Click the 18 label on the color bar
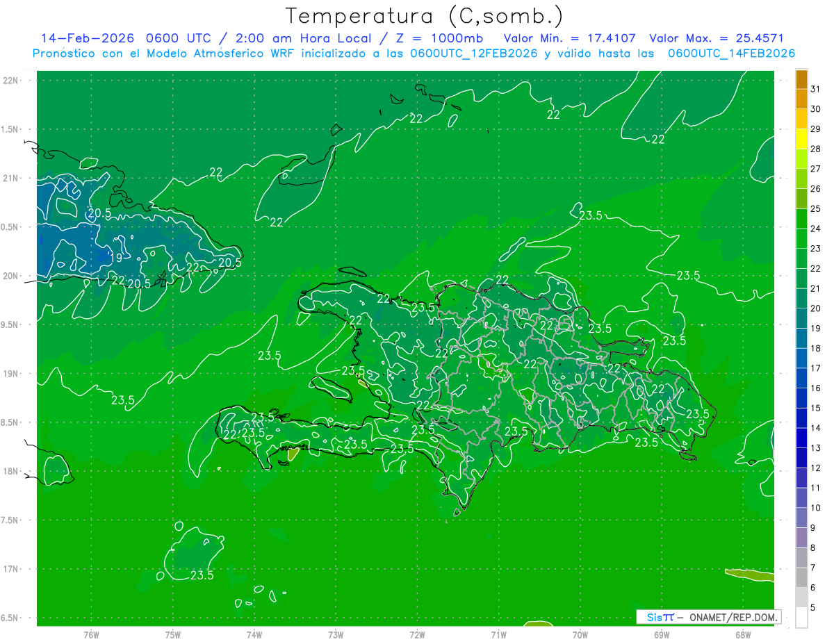This screenshot has height=644, width=834. [x=816, y=348]
